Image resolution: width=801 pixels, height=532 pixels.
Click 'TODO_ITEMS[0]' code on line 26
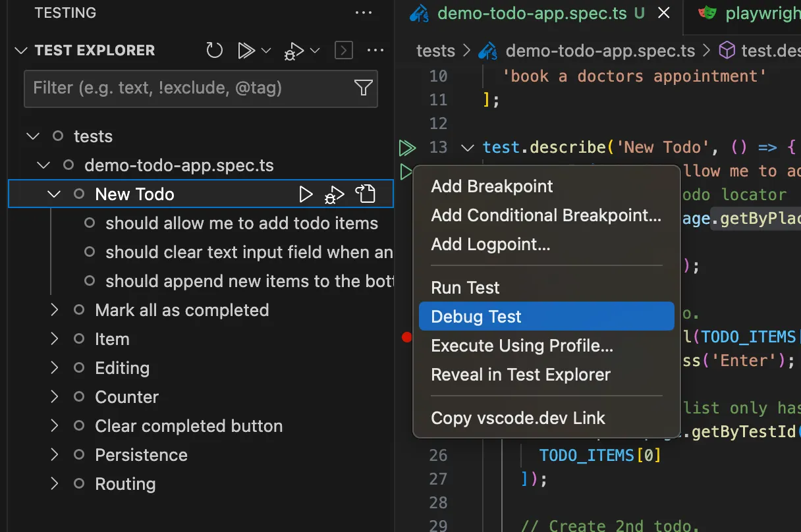coord(599,456)
